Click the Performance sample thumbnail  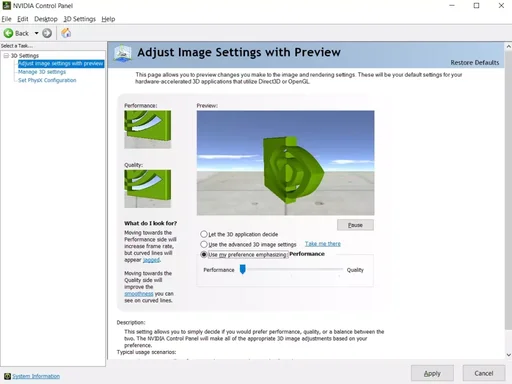[148, 129]
